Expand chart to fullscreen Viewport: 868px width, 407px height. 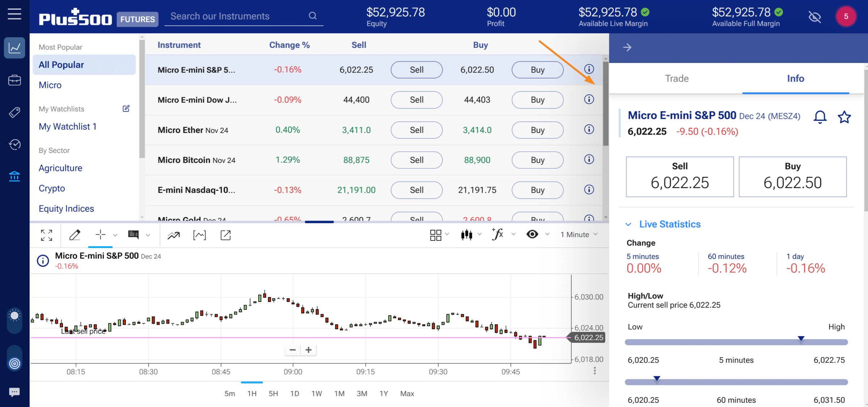click(x=47, y=235)
